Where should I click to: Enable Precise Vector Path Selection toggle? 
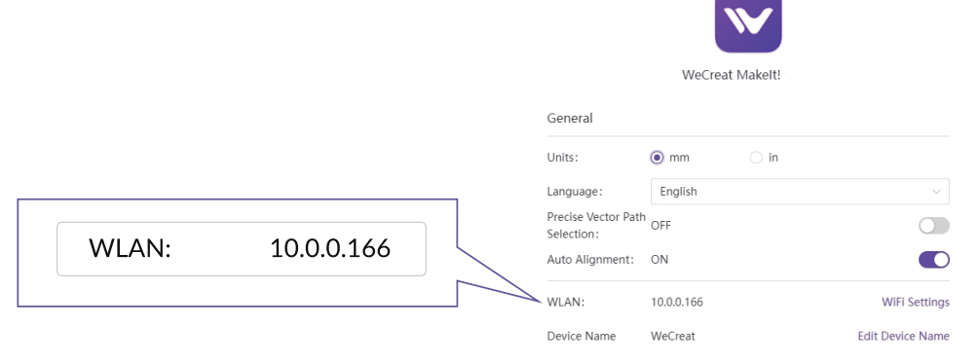point(934,226)
